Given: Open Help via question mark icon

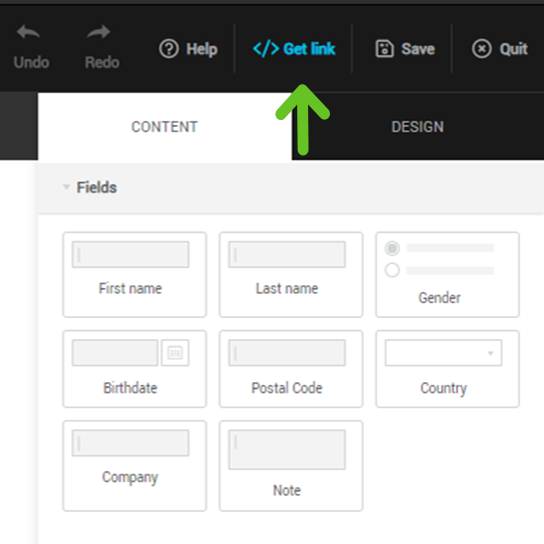Looking at the screenshot, I should point(169,49).
